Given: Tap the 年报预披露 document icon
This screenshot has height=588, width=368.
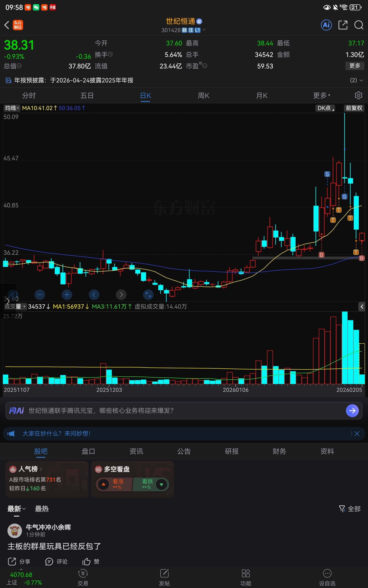Looking at the screenshot, I should click(x=8, y=80).
